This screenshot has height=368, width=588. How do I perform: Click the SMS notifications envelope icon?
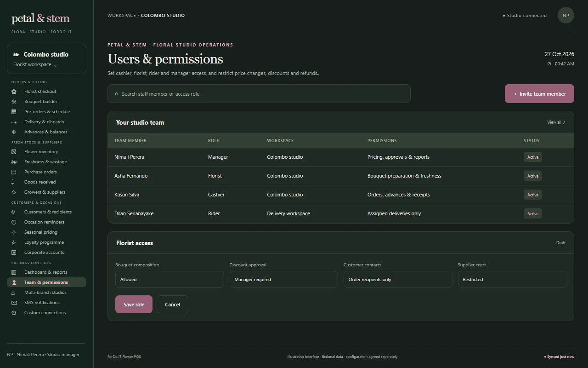click(14, 303)
